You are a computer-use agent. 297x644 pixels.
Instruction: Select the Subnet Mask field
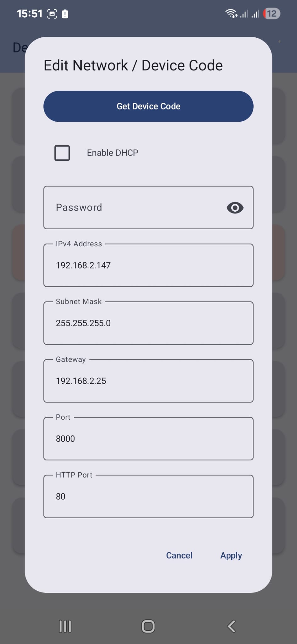click(148, 323)
